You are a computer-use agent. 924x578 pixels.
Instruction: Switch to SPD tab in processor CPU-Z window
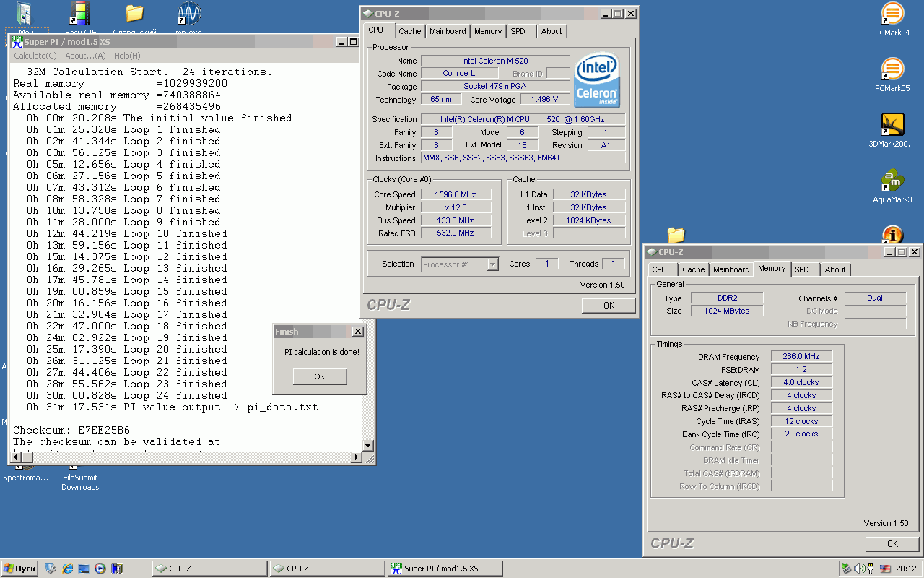[518, 31]
